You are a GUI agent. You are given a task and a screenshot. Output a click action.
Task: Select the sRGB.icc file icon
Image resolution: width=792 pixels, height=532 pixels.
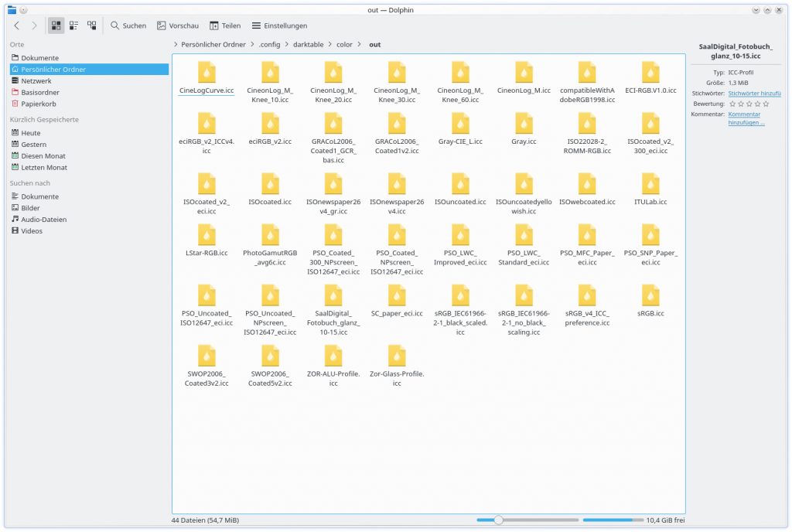[x=650, y=296]
